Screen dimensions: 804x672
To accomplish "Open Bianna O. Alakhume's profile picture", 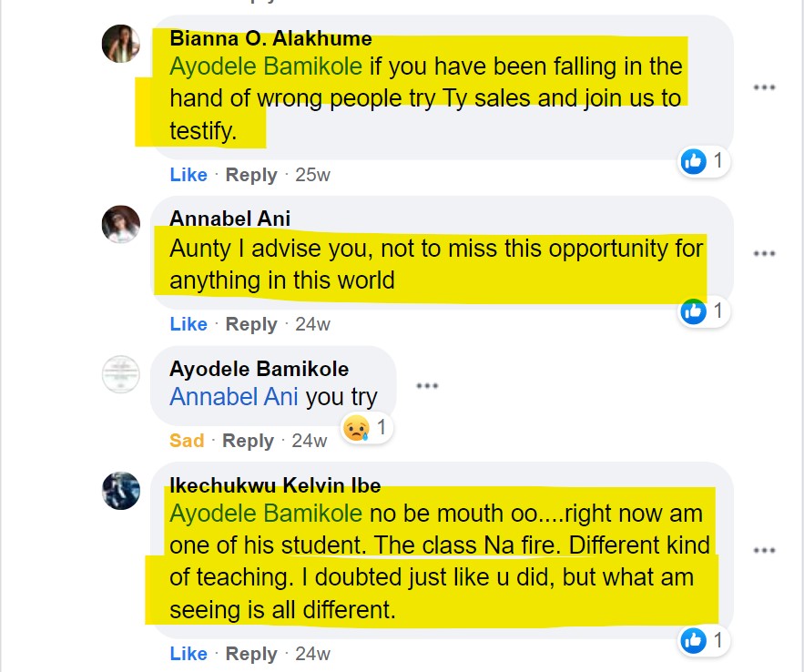I will 121,44.
